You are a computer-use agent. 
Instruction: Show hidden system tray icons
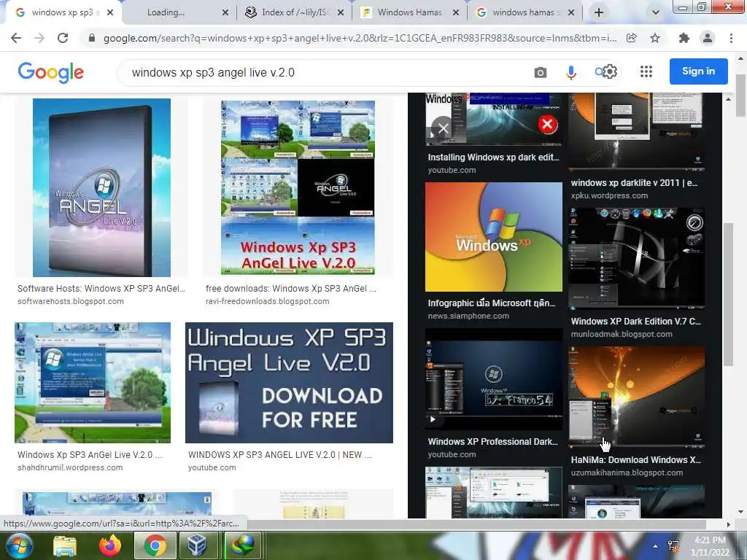(656, 546)
